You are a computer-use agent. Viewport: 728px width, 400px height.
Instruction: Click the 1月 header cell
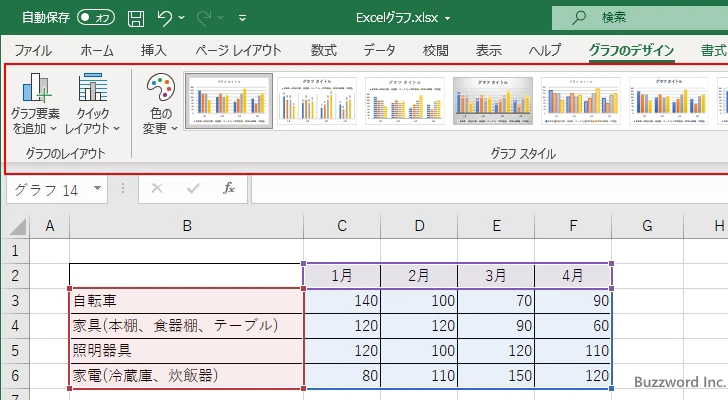(x=342, y=276)
